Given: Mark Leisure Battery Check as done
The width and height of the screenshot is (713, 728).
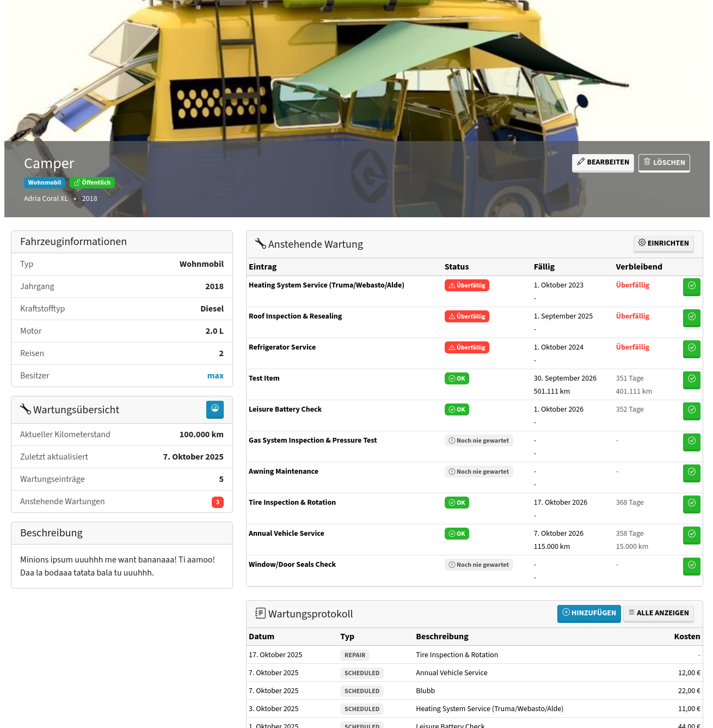Looking at the screenshot, I should (691, 411).
